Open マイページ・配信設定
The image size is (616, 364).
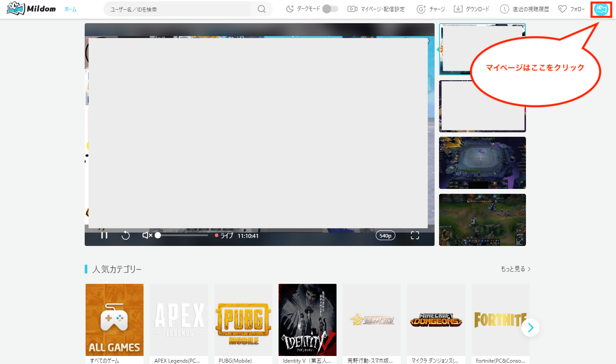pyautogui.click(x=382, y=9)
